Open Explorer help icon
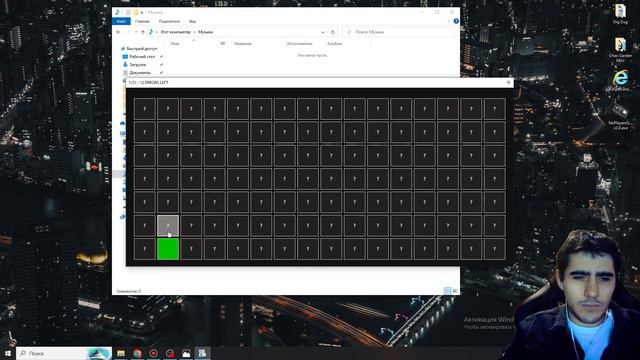The image size is (640, 360). (456, 21)
